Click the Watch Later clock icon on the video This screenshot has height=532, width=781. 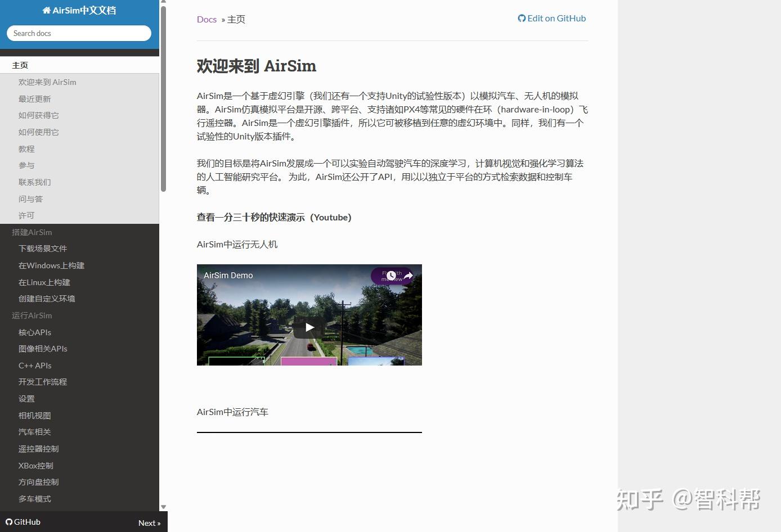(391, 275)
